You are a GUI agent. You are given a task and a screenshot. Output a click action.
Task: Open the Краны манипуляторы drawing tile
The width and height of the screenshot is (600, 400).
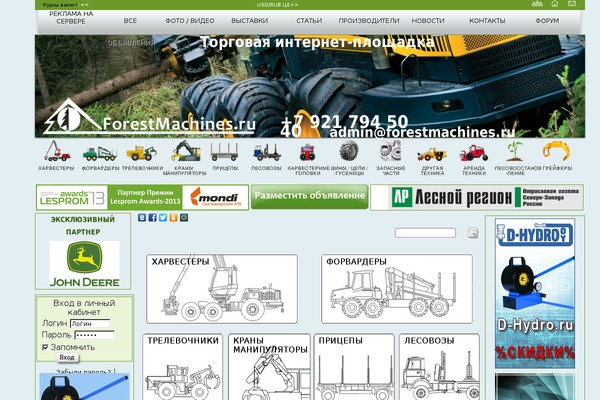pyautogui.click(x=269, y=367)
